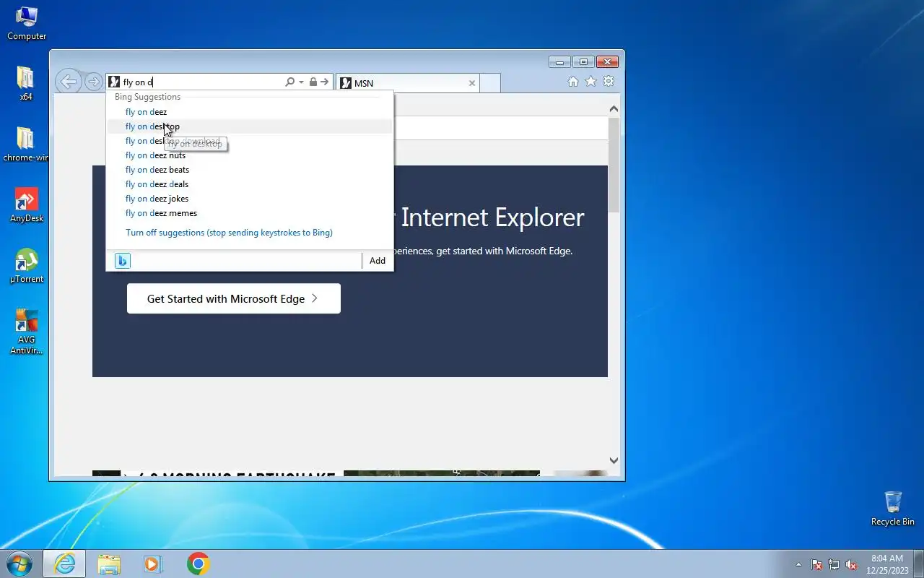Select suggestion 'fly on deez jokes'
The width and height of the screenshot is (924, 578).
coord(249,199)
